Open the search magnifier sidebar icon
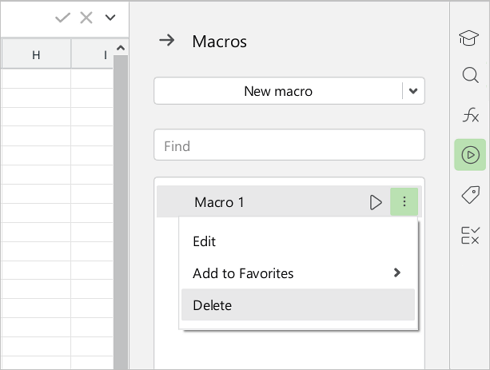The image size is (490, 370). [470, 75]
